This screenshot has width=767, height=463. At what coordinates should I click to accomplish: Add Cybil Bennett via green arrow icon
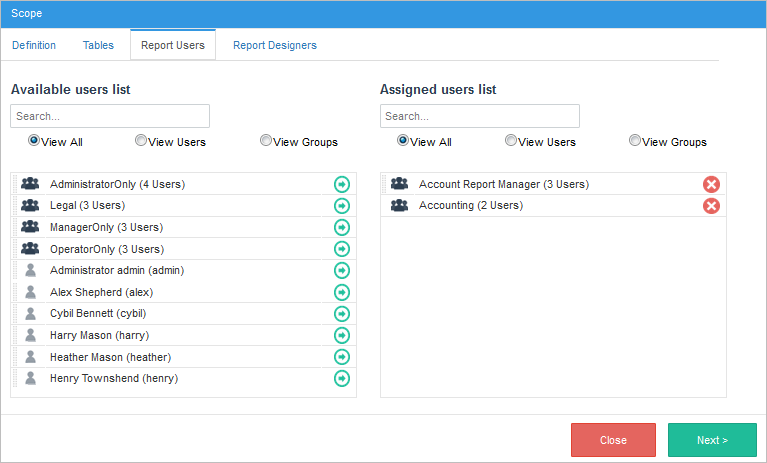[x=342, y=313]
